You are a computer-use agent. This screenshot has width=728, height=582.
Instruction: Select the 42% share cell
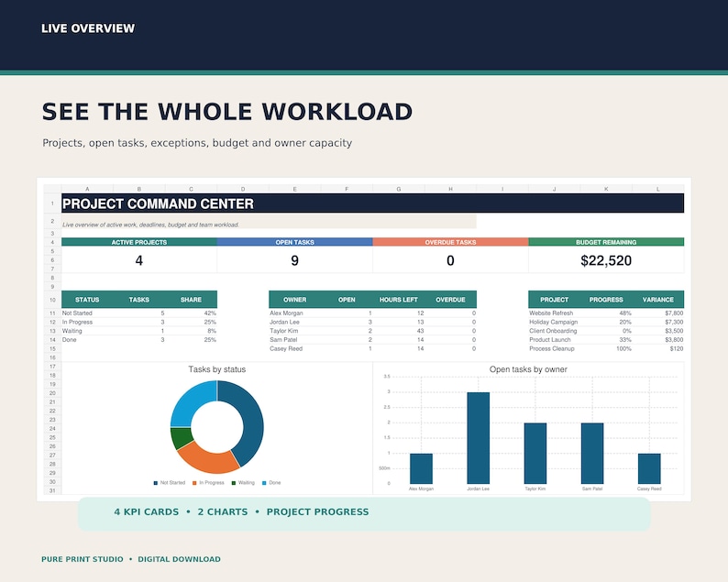pyautogui.click(x=191, y=313)
